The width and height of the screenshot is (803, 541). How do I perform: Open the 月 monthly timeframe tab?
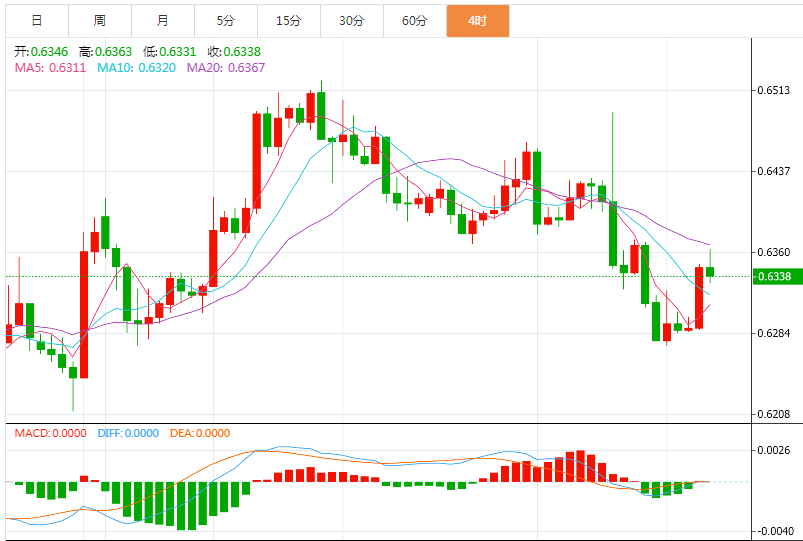[x=163, y=20]
